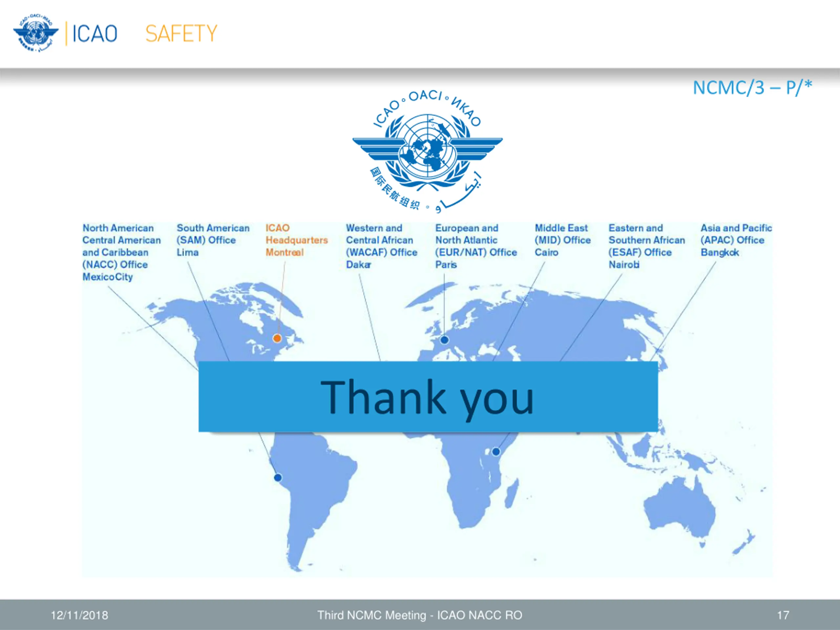Click the slide number 17 in the footer

pos(783,615)
